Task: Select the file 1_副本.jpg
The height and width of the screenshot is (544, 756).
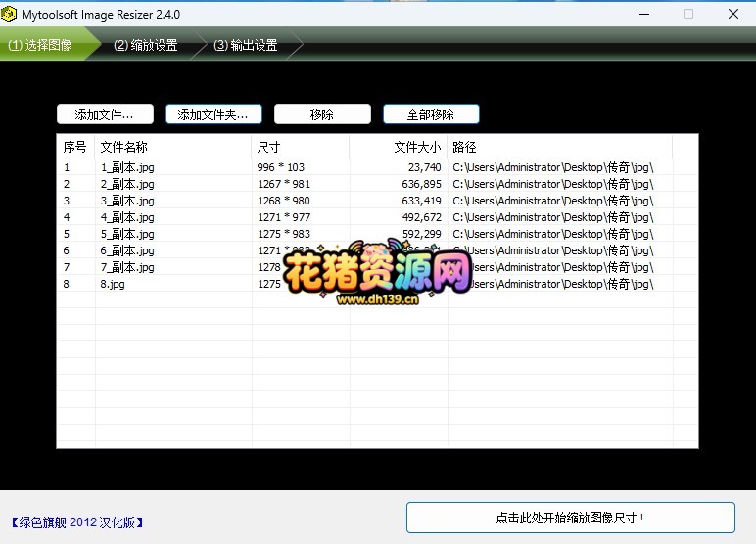Action: (x=127, y=167)
